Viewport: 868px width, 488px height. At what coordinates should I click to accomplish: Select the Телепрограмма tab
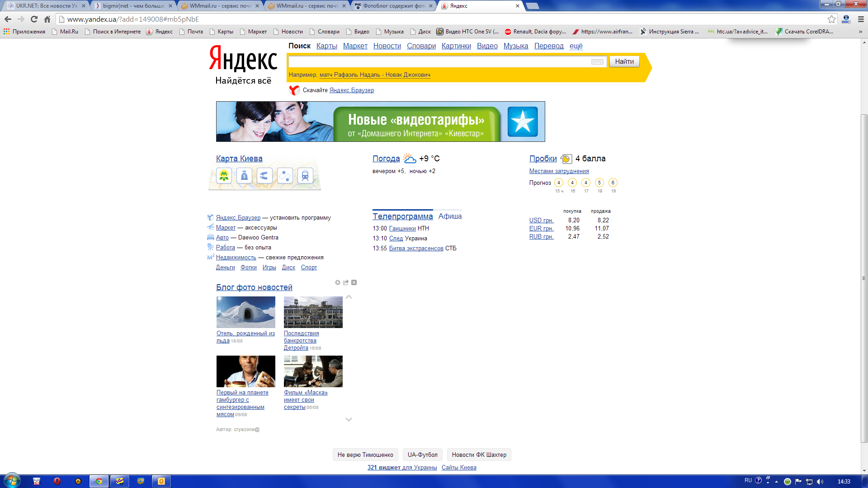(402, 216)
